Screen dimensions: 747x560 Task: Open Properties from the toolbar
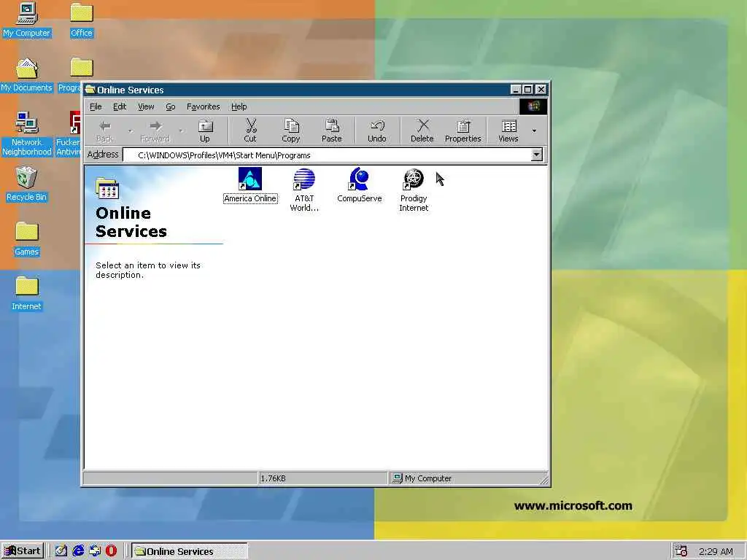coord(463,131)
